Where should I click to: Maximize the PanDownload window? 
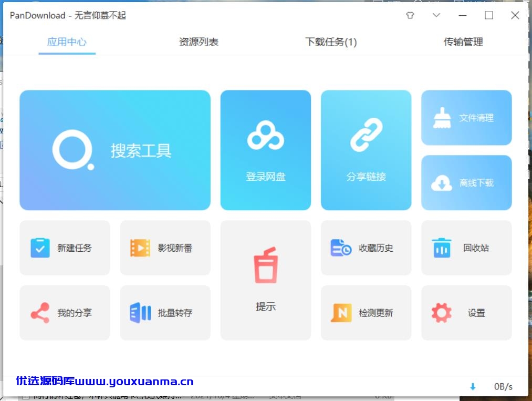pyautogui.click(x=489, y=15)
